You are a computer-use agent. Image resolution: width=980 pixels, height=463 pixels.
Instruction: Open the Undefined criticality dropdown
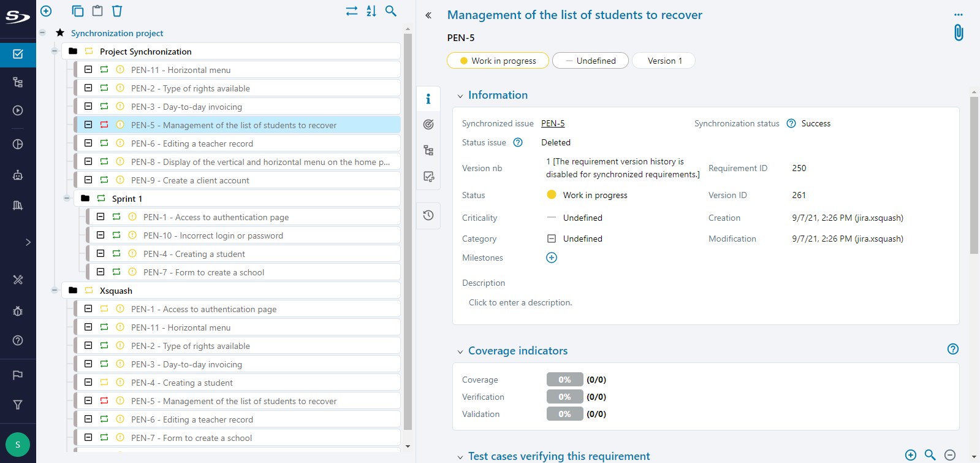(x=590, y=61)
